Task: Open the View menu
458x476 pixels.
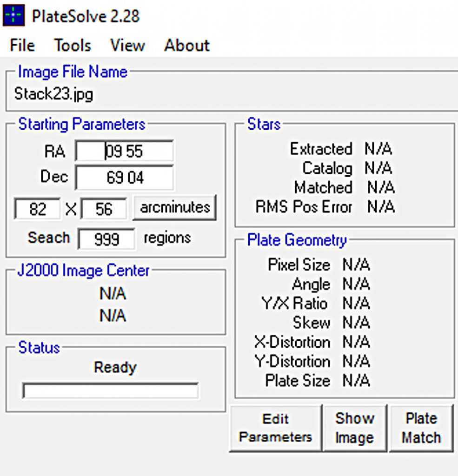Action: [127, 46]
